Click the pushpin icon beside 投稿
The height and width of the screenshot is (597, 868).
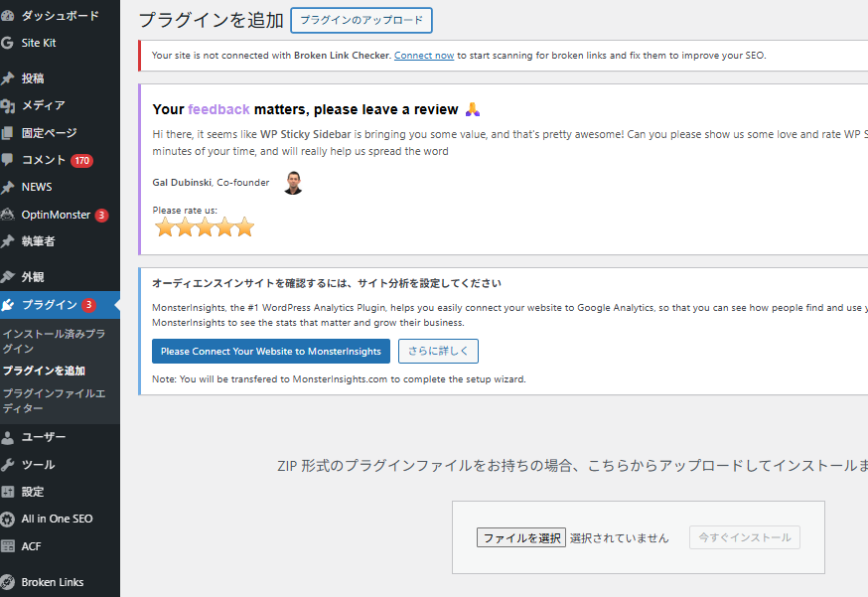click(x=8, y=78)
